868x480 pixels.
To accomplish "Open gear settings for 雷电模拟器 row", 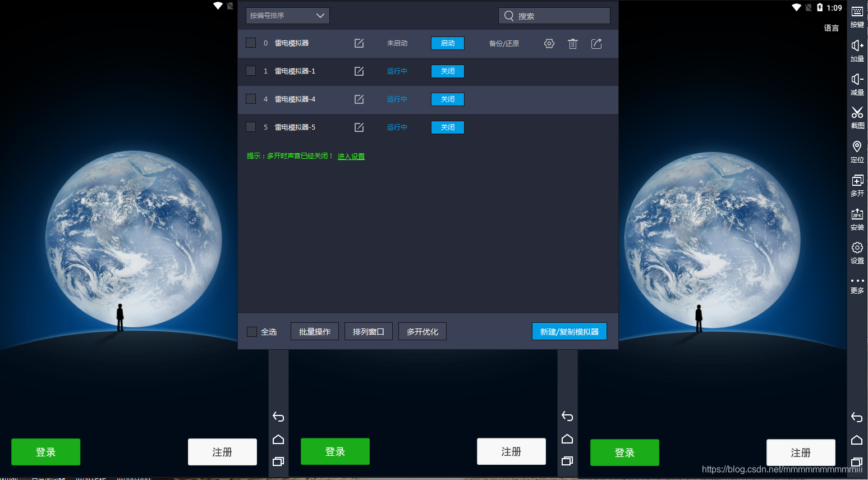I will pyautogui.click(x=549, y=43).
